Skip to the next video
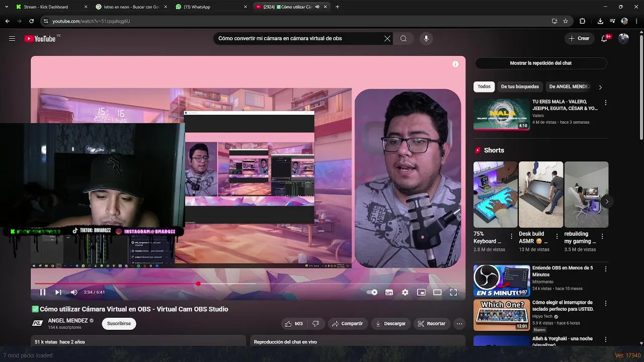 (58, 292)
